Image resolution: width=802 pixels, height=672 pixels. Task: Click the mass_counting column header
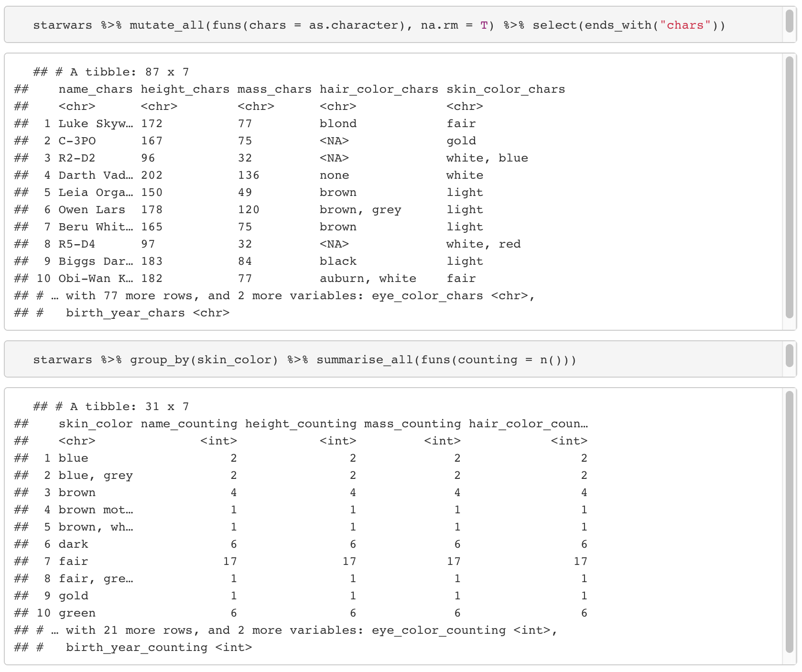412,424
